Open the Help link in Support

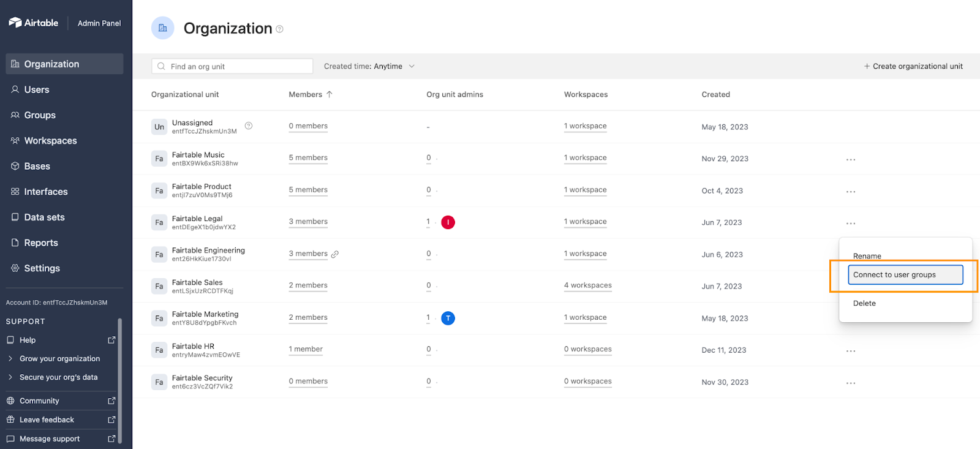click(x=28, y=340)
